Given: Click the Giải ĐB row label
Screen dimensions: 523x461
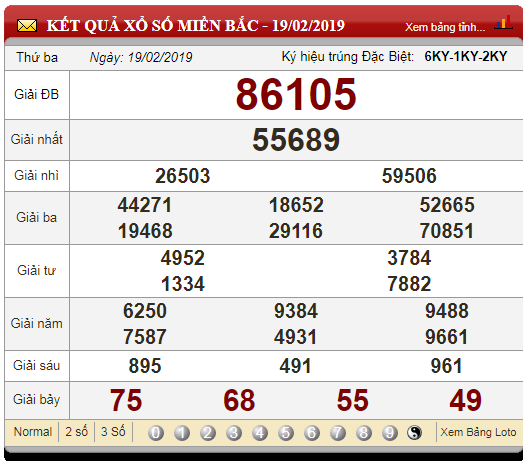Looking at the screenshot, I should pyautogui.click(x=36, y=94).
